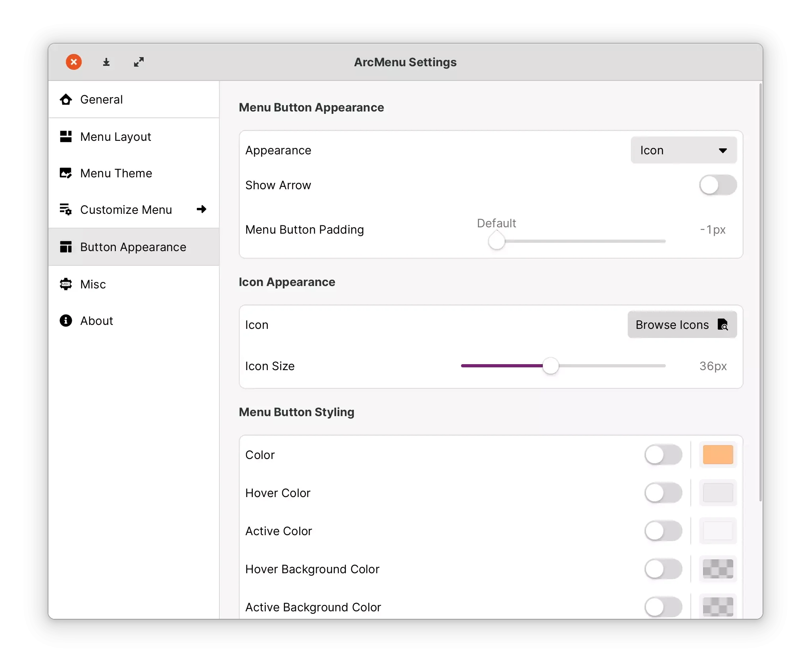Open the orange Color swatch picker
The width and height of the screenshot is (811, 672).
tap(718, 455)
